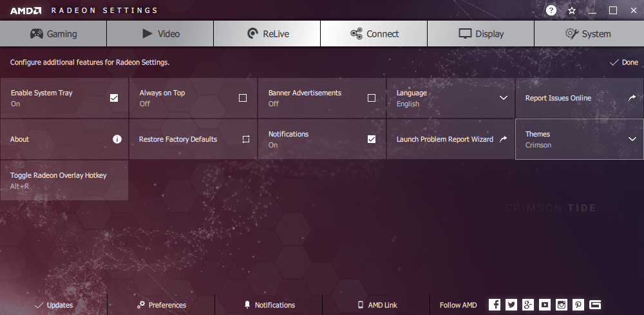Screen dimensions: 644x315
Task: Open Updates in the bottom bar
Action: point(54,305)
